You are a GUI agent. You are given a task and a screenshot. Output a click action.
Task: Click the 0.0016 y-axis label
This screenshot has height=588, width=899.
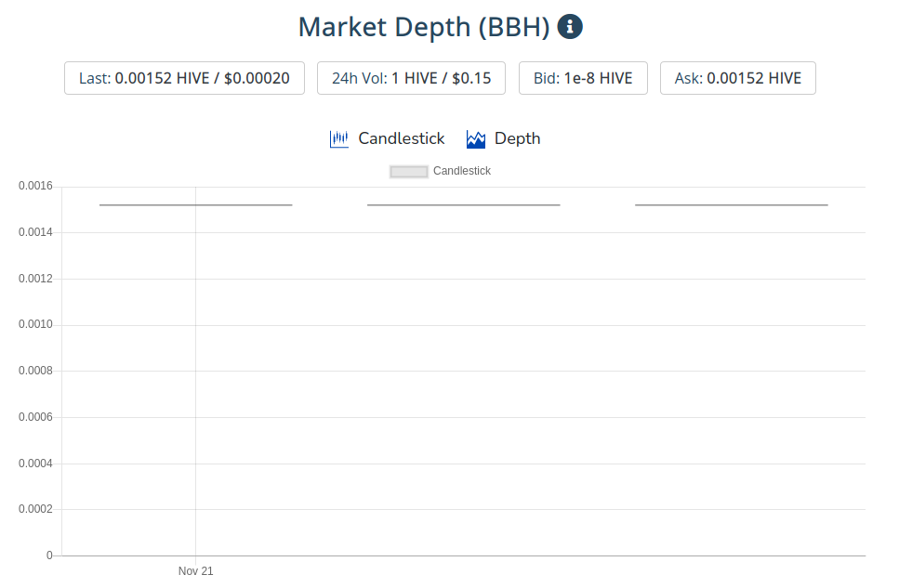[35, 186]
